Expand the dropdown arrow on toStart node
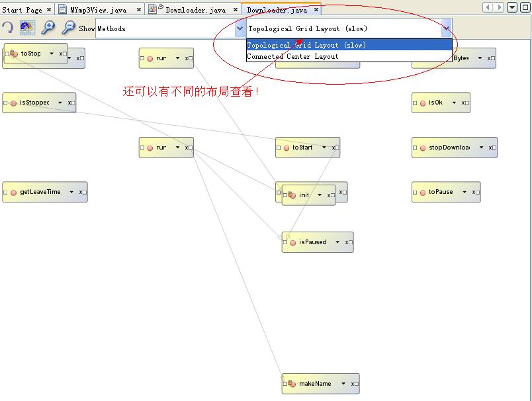532x401 pixels. pos(324,148)
